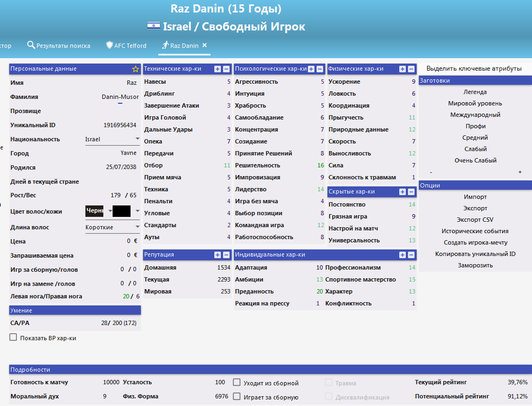Click the Экспорт CSV option
This screenshot has height=406, width=532.
475,220
